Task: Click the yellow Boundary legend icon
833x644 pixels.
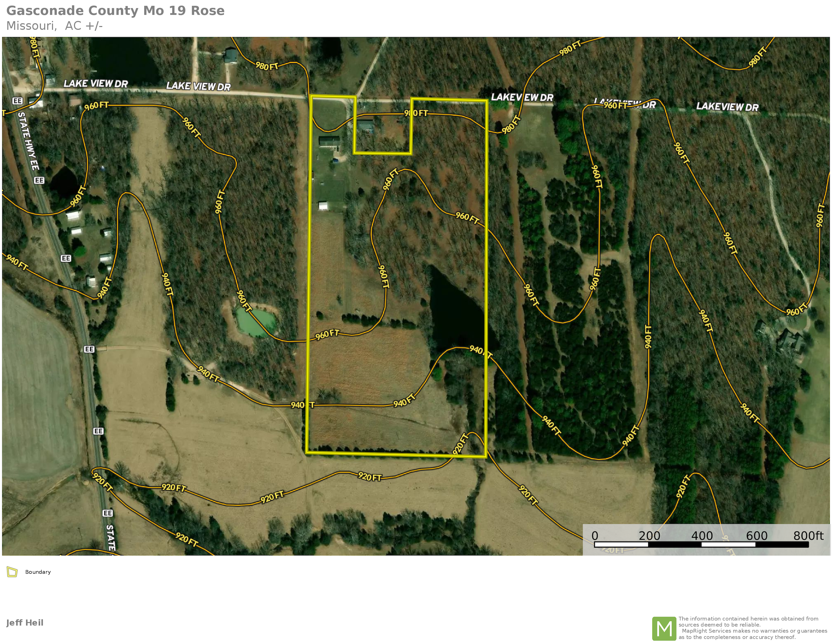Action: pyautogui.click(x=12, y=572)
